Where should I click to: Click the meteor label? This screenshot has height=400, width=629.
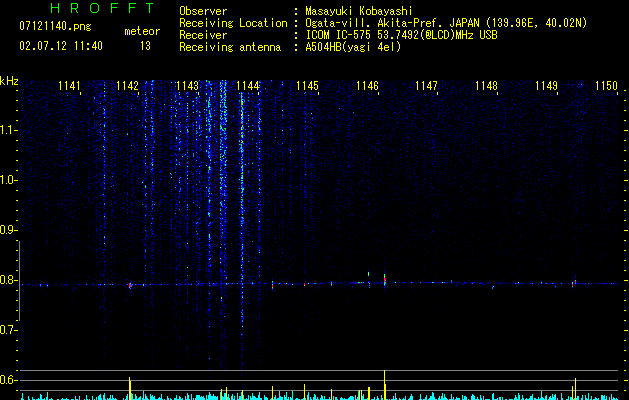click(x=142, y=31)
